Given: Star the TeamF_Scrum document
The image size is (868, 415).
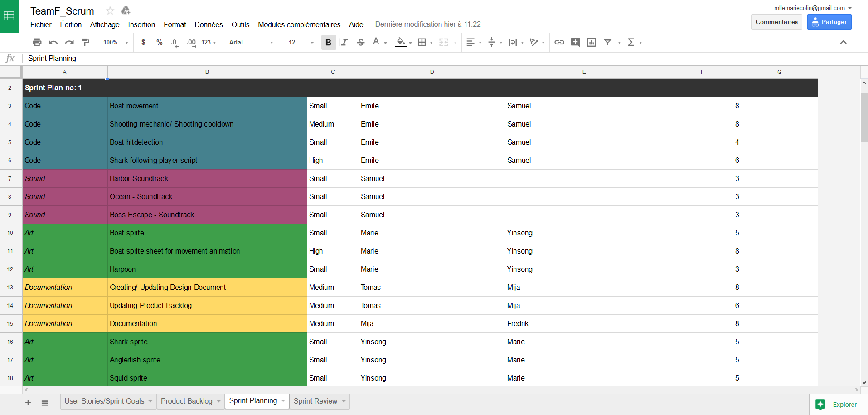Looking at the screenshot, I should (110, 10).
